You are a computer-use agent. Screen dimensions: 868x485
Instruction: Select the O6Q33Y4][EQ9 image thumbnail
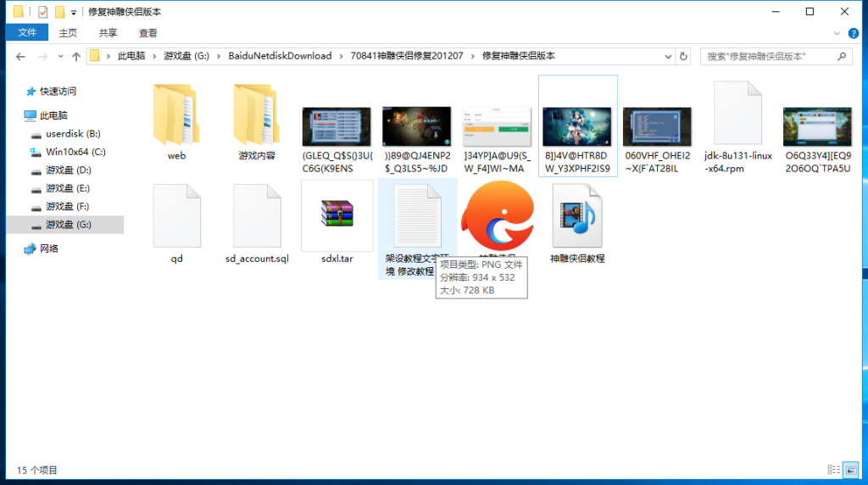817,127
